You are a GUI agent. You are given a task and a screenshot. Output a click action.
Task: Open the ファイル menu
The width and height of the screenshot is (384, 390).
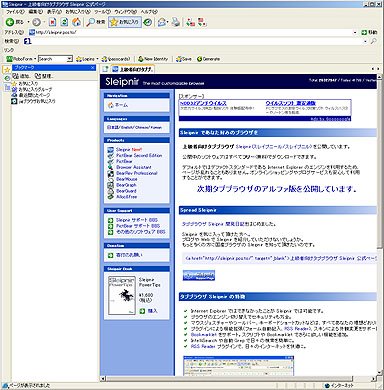point(15,12)
